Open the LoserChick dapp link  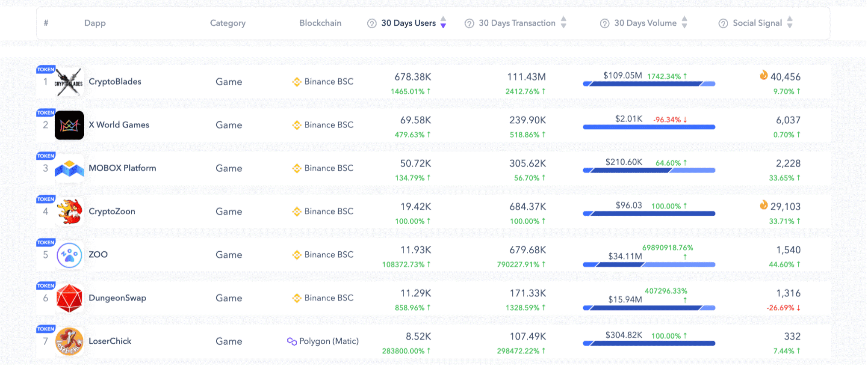pos(110,341)
